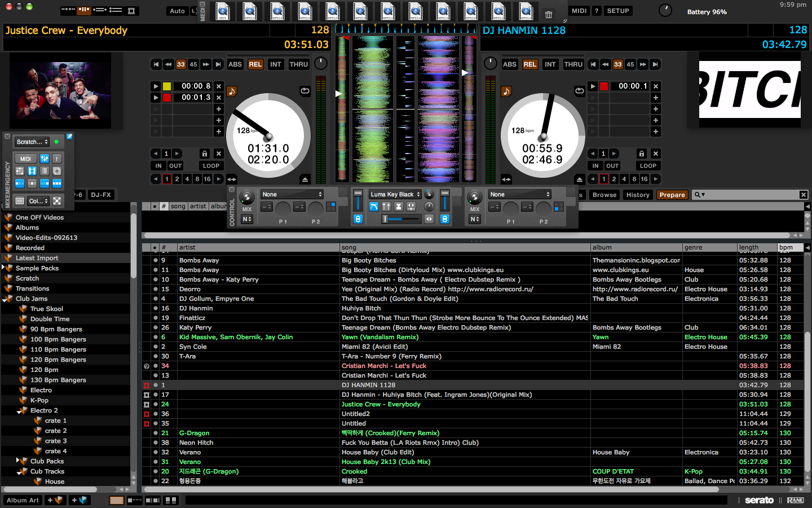Lock the loop on the right deck
812x508 pixels.
tap(642, 154)
